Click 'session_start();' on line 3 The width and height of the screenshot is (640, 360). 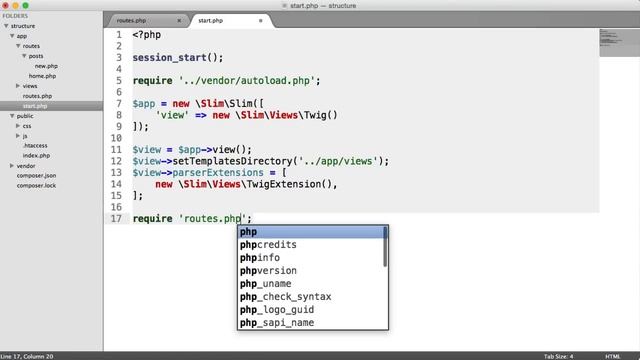pyautogui.click(x=178, y=58)
